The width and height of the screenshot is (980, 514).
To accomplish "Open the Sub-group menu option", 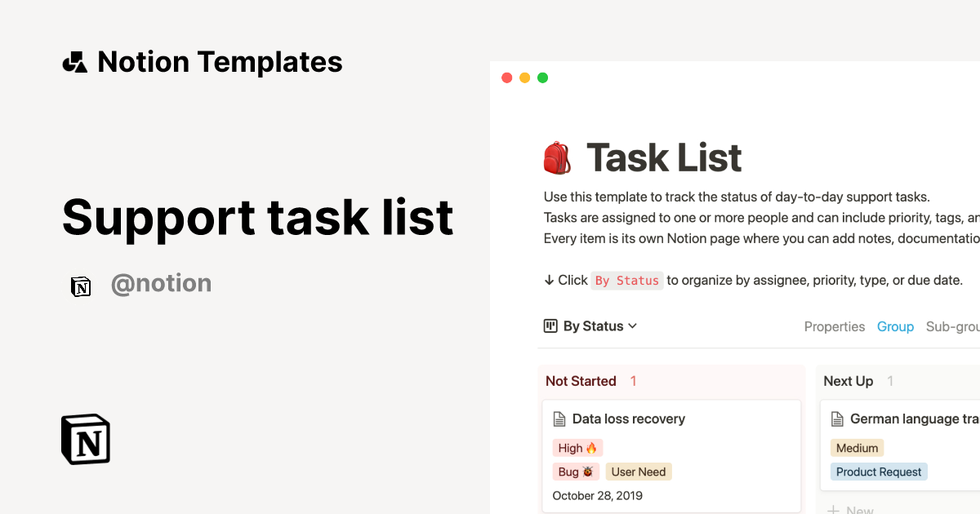I will click(x=952, y=326).
